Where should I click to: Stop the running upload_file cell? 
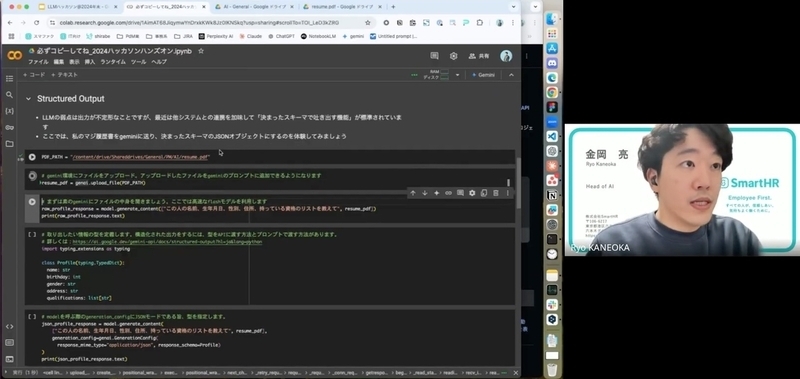coord(32,176)
